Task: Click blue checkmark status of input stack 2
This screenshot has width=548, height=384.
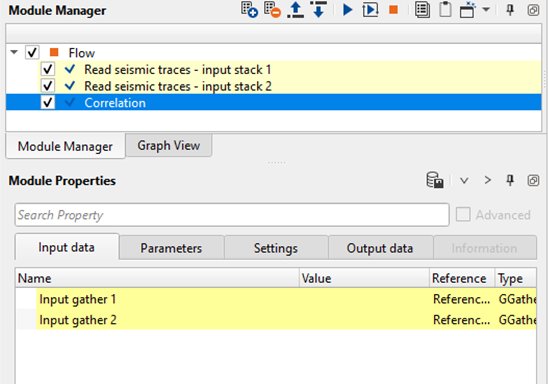Action: [x=70, y=85]
